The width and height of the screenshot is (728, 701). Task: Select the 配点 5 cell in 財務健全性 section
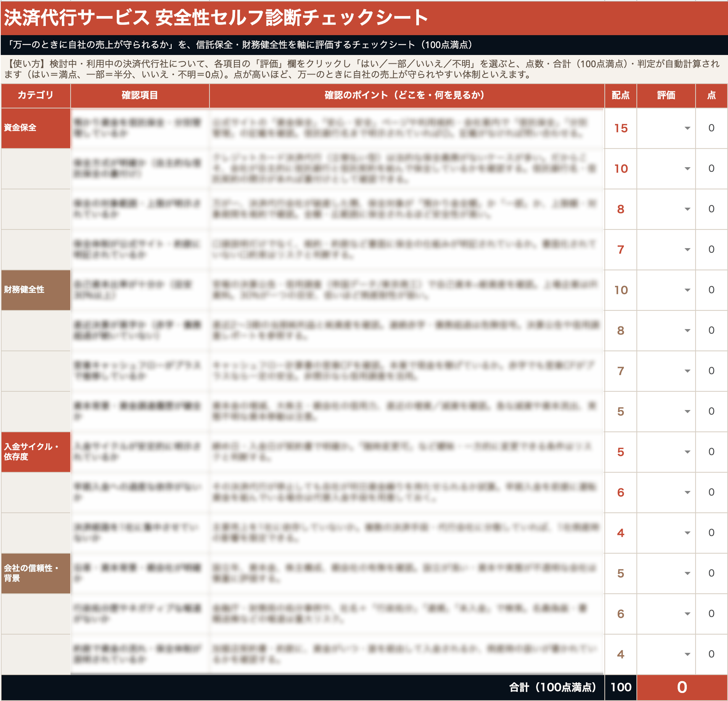pyautogui.click(x=621, y=412)
